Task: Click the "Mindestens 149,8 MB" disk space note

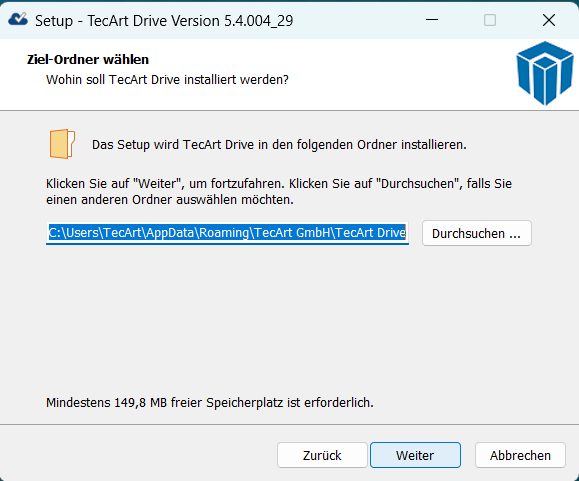Action: pyautogui.click(x=210, y=403)
